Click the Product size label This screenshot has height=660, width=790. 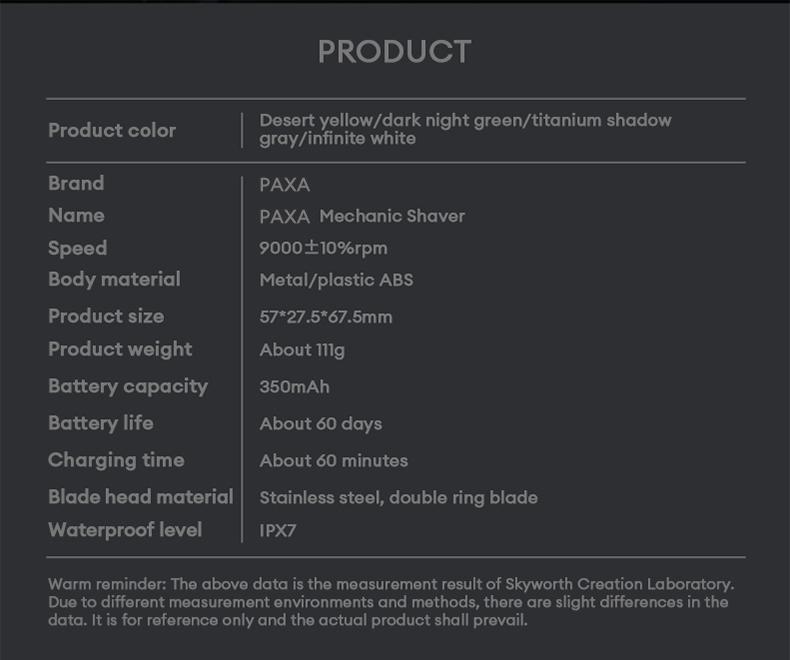point(106,317)
